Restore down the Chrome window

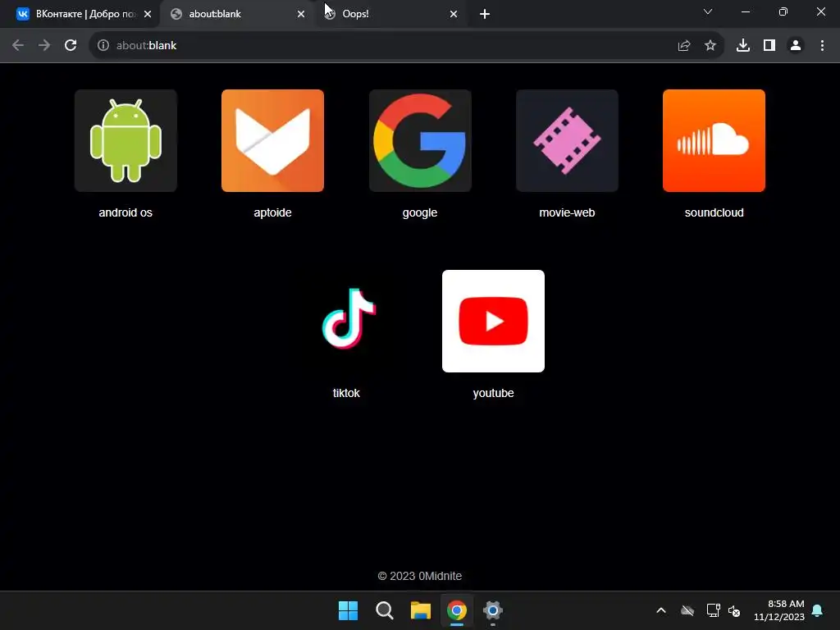[783, 11]
